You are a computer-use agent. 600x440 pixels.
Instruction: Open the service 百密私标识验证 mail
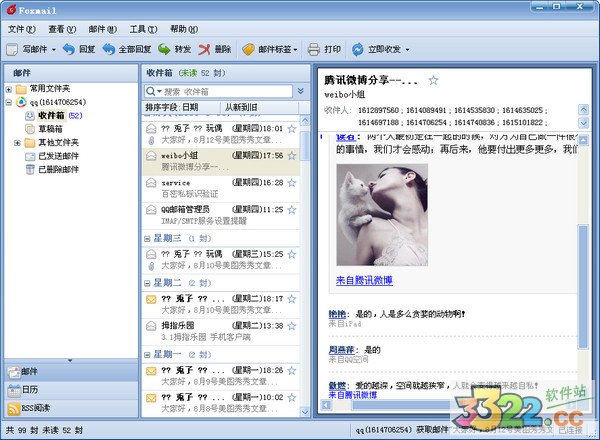pyautogui.click(x=221, y=188)
